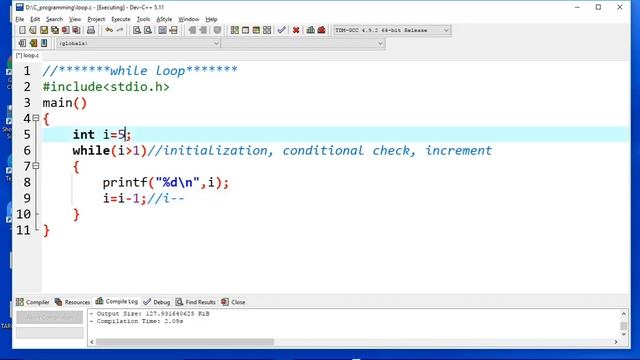This screenshot has width=640, height=360.
Task: Collapse the code fold at line 7
Action: point(36,166)
